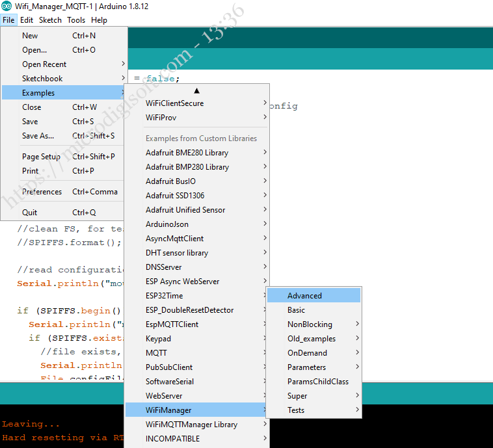Click the 'Hard resetting via' console line
This screenshot has height=448, width=493.
[63, 438]
